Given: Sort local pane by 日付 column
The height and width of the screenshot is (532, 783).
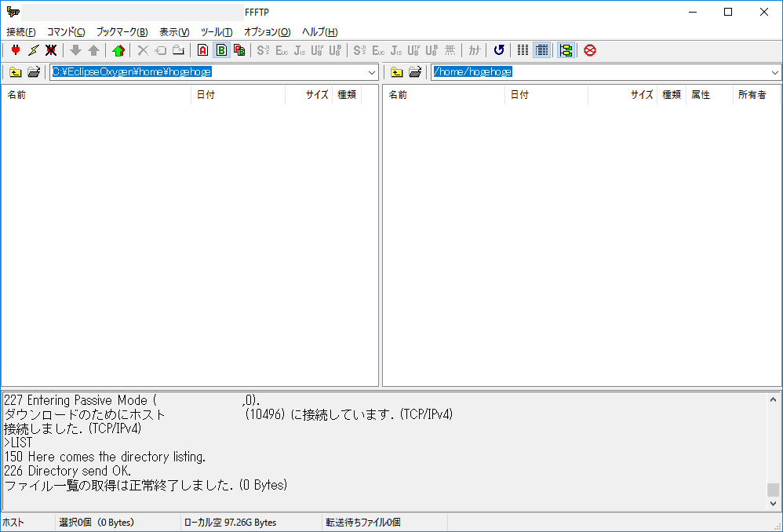Looking at the screenshot, I should pyautogui.click(x=239, y=95).
